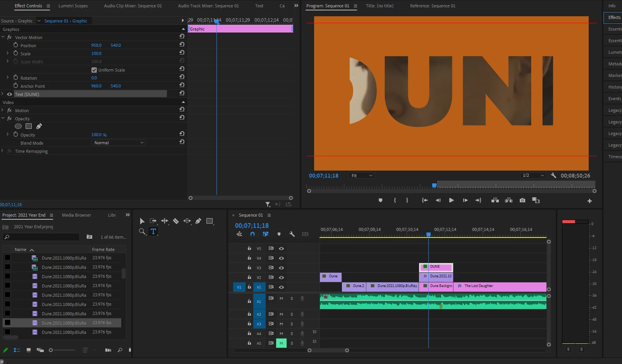This screenshot has width=622, height=364.
Task: Open the 1/2 playback resolution dropdown
Action: [x=533, y=176]
